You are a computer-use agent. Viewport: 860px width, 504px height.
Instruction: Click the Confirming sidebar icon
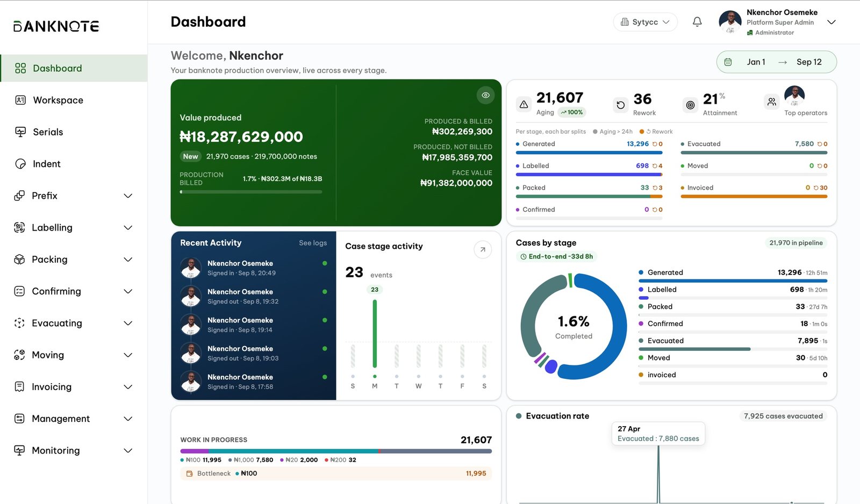click(x=19, y=291)
